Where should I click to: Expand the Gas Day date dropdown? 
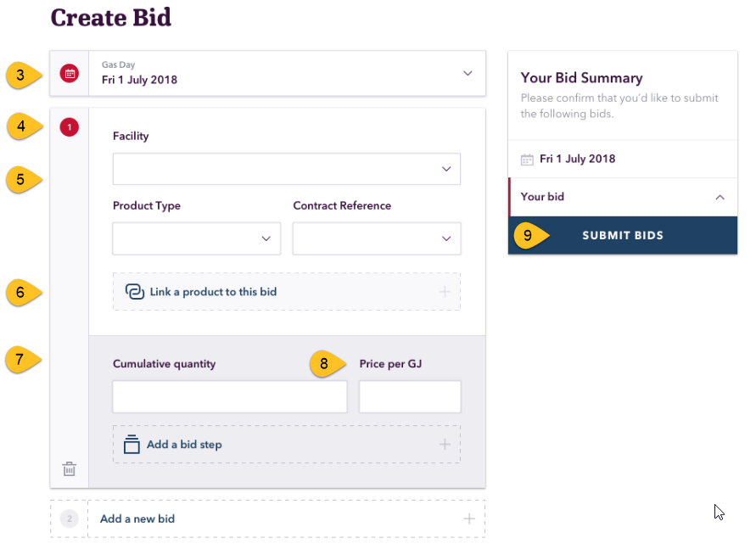point(468,73)
